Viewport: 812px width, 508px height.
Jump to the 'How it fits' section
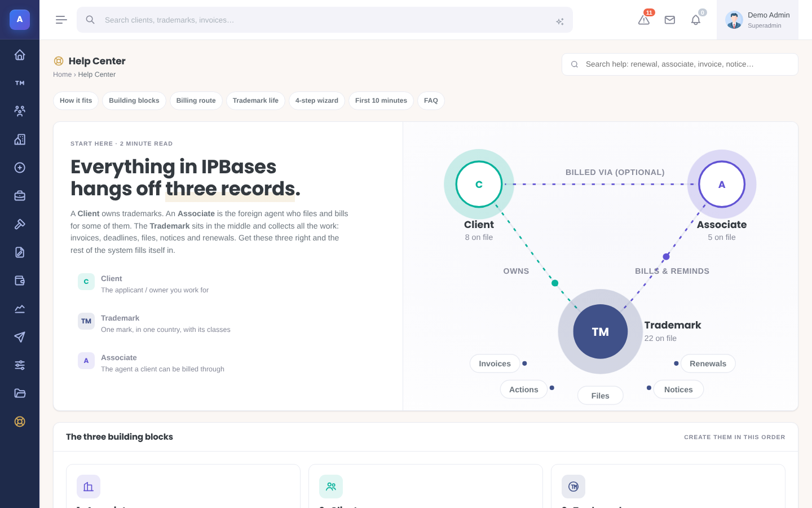point(76,100)
